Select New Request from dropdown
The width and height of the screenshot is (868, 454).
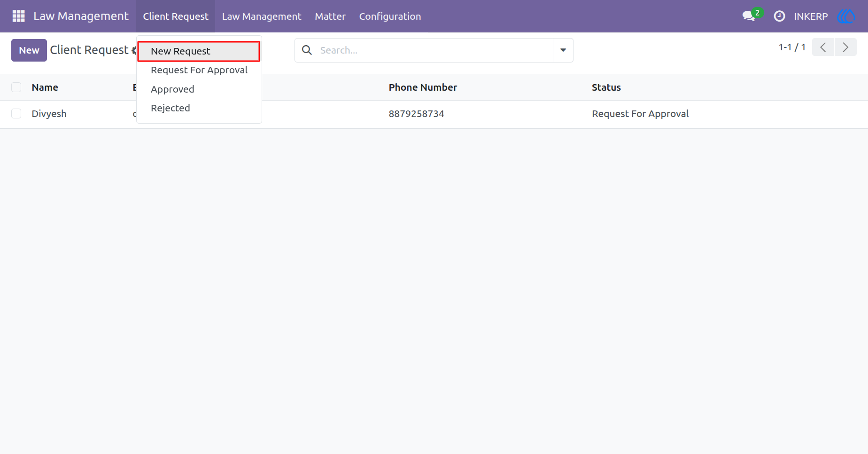point(199,51)
